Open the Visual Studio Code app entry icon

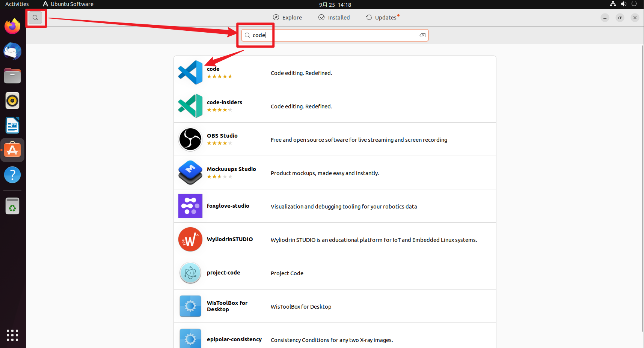point(190,72)
